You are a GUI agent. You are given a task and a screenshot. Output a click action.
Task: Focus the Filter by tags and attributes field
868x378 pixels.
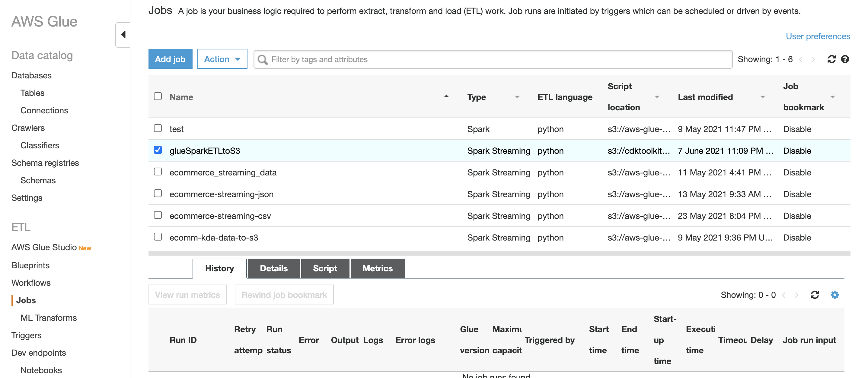(x=493, y=60)
